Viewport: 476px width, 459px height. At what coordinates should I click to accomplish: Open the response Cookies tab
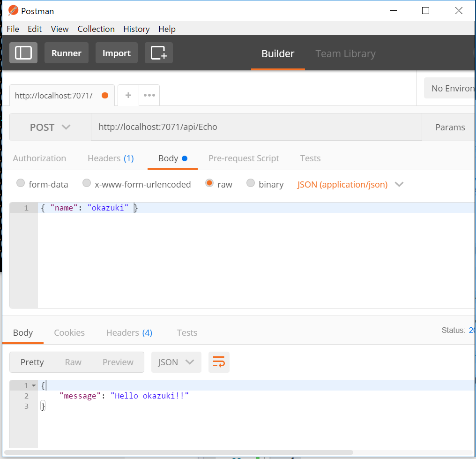(x=69, y=332)
